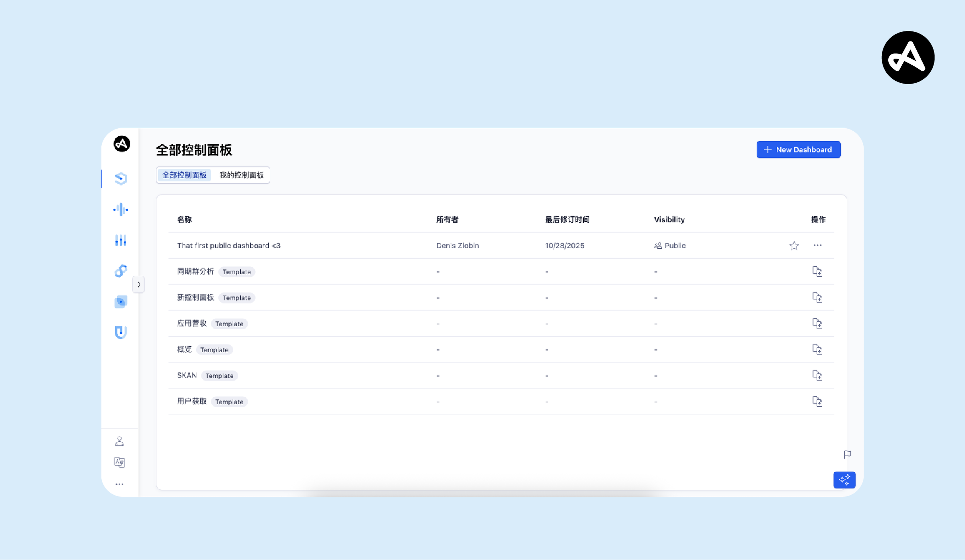Viewport: 965px width, 560px height.
Task: Click the Adjust logo in the sidebar
Action: point(122,144)
